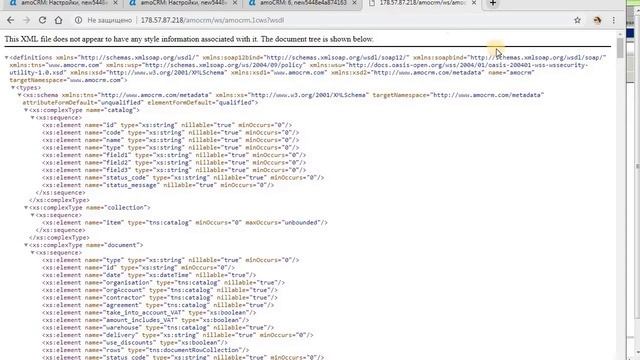Image resolution: width=640 pixels, height=360 pixels.
Task: Bookmark this page with the star icon
Action: [577, 20]
